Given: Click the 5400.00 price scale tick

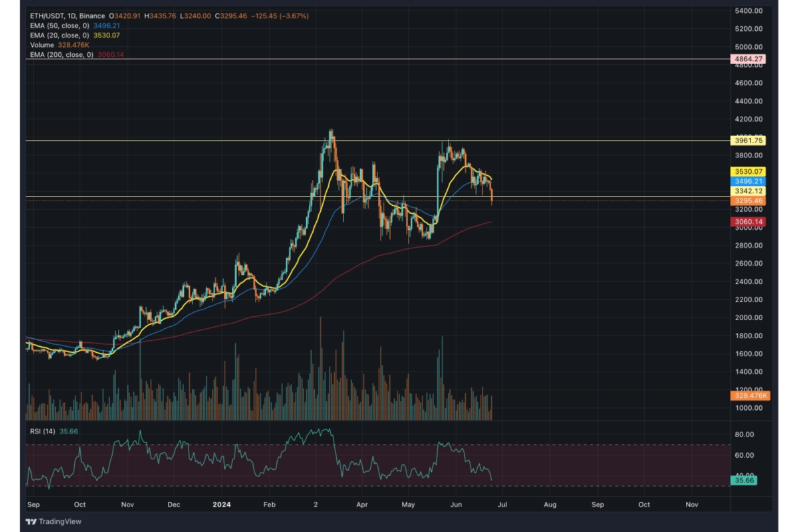Looking at the screenshot, I should [749, 11].
